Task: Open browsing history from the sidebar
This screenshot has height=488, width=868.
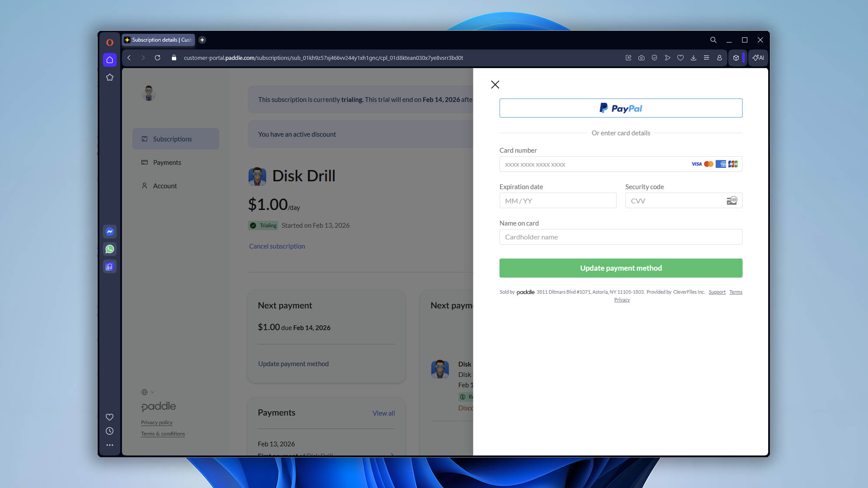Action: point(110,431)
